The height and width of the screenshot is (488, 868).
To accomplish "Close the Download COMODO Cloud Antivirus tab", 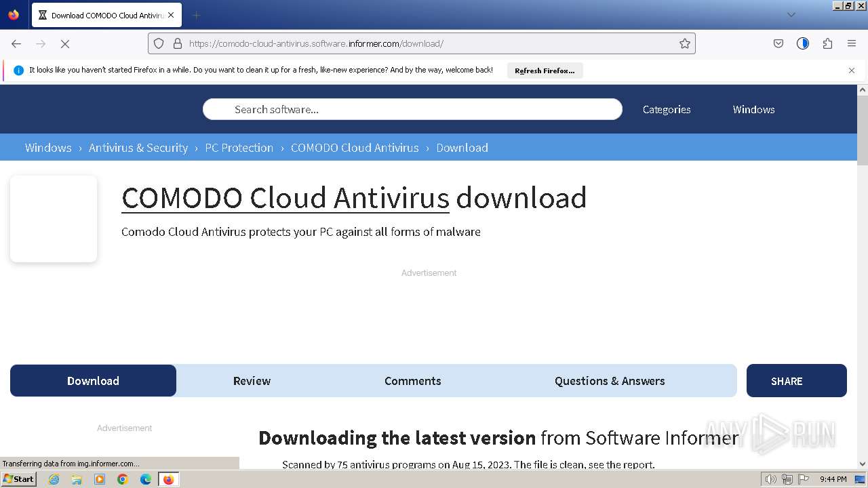I will [x=171, y=15].
